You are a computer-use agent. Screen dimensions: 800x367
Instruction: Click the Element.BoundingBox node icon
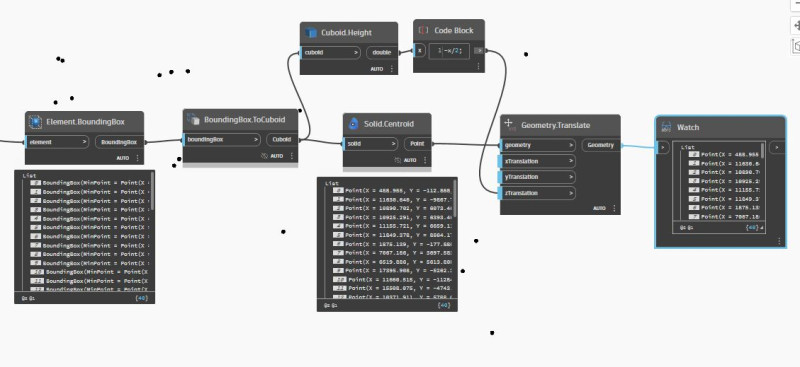pos(35,121)
